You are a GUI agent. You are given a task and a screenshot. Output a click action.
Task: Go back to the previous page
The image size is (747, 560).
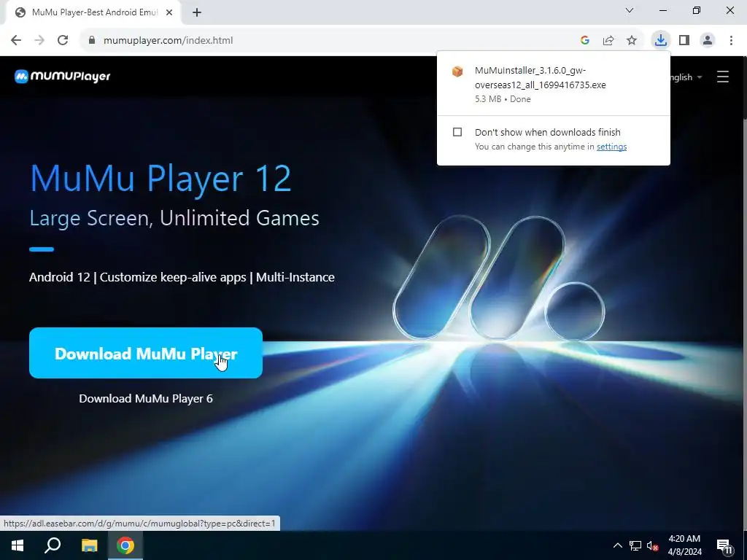16,40
